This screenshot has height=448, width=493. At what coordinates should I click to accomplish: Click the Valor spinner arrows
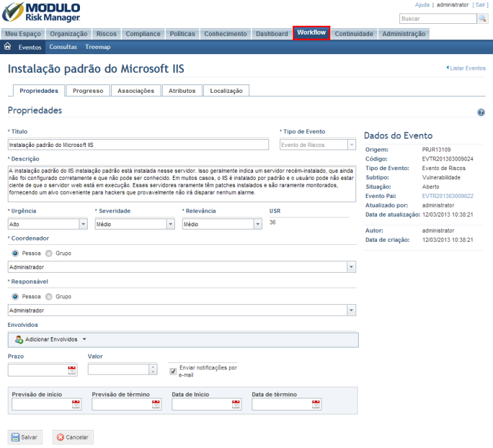point(153,369)
